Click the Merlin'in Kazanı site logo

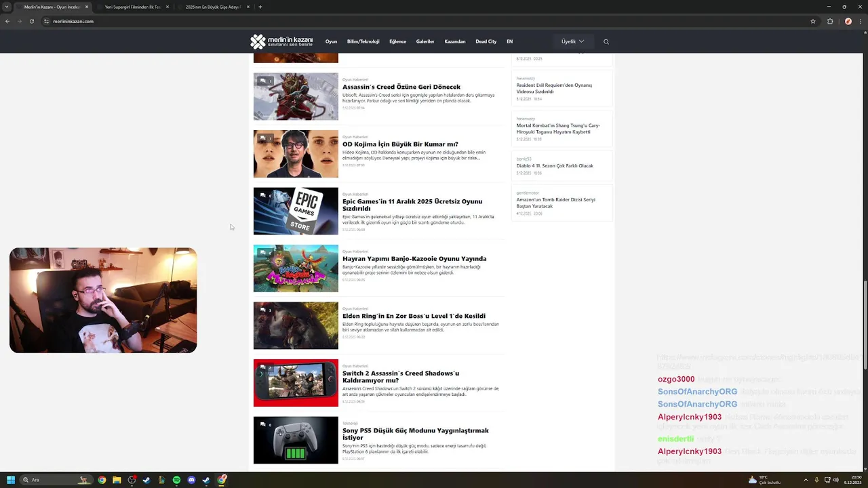(x=281, y=41)
